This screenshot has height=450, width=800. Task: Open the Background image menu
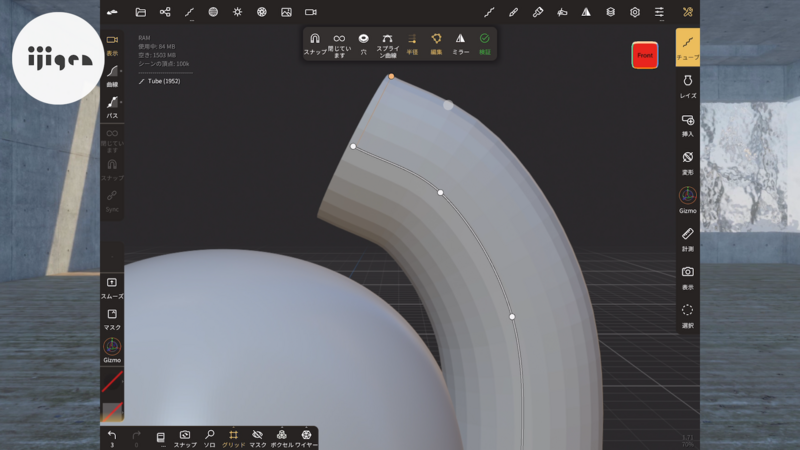[286, 12]
